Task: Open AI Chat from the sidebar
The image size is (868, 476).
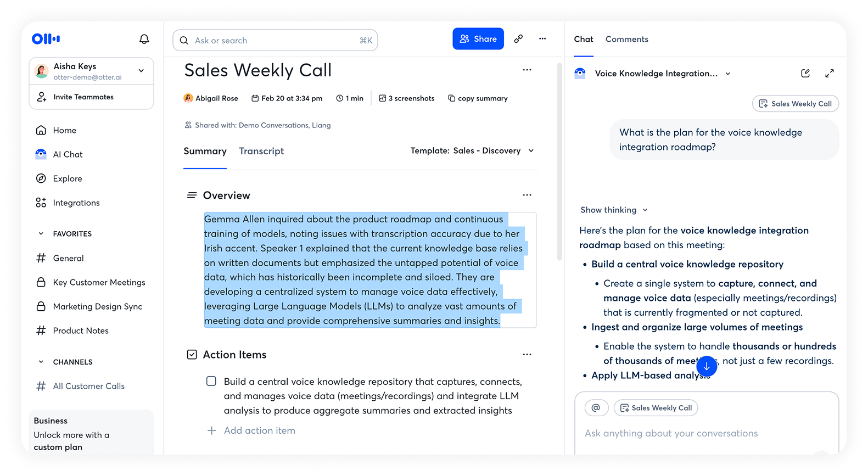Action: point(68,155)
